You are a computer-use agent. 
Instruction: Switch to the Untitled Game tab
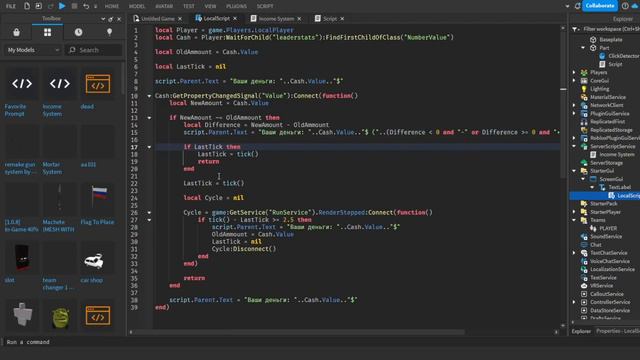[158, 19]
